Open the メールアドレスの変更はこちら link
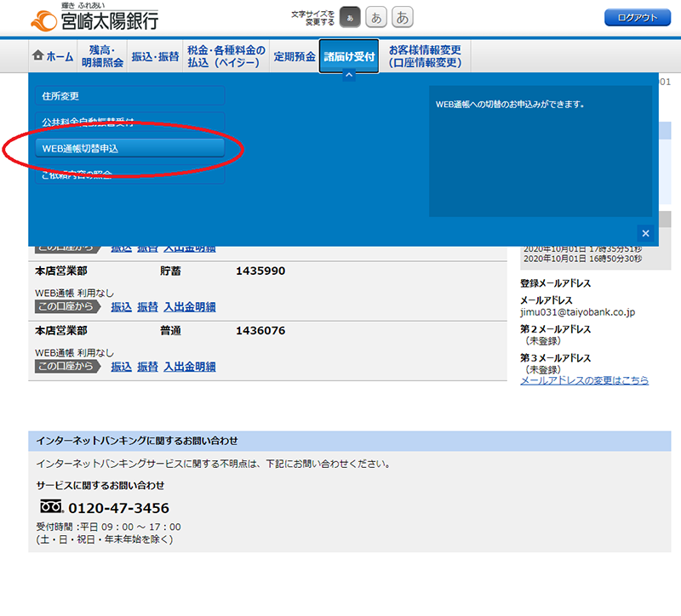This screenshot has height=616, width=681. [x=584, y=380]
